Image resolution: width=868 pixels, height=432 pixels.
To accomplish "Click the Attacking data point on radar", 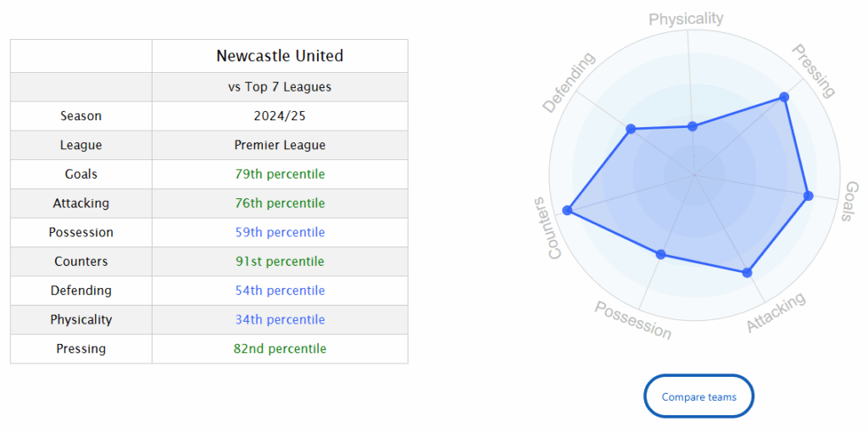I will pyautogui.click(x=747, y=273).
